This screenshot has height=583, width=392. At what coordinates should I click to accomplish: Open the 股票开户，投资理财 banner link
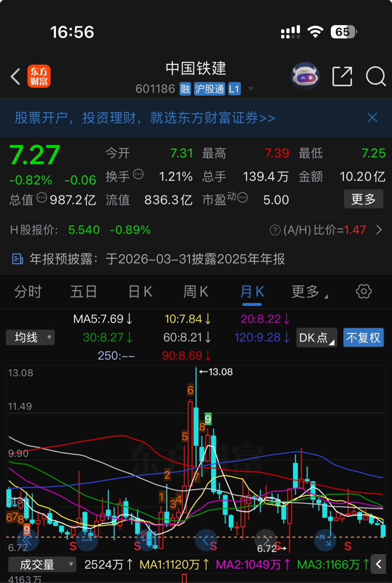pos(145,118)
